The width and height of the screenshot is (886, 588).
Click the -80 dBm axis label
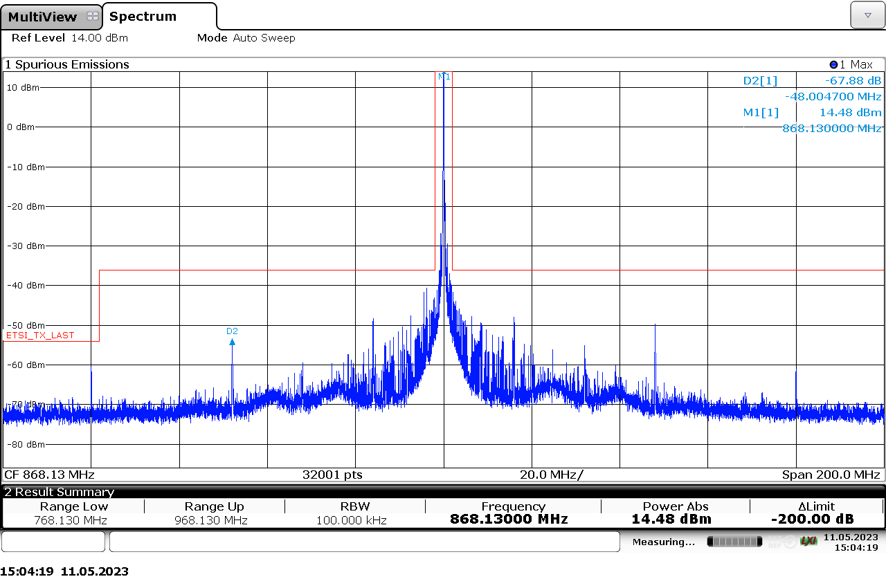[x=26, y=444]
